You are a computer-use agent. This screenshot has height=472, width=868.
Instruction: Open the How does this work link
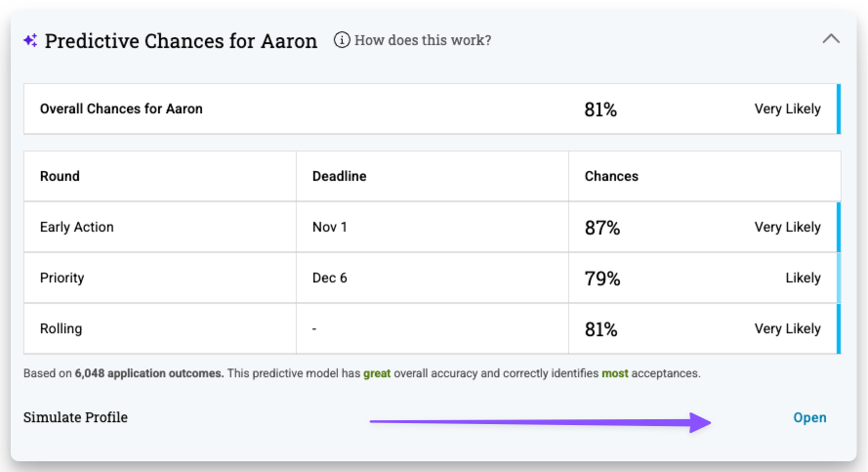coord(423,40)
